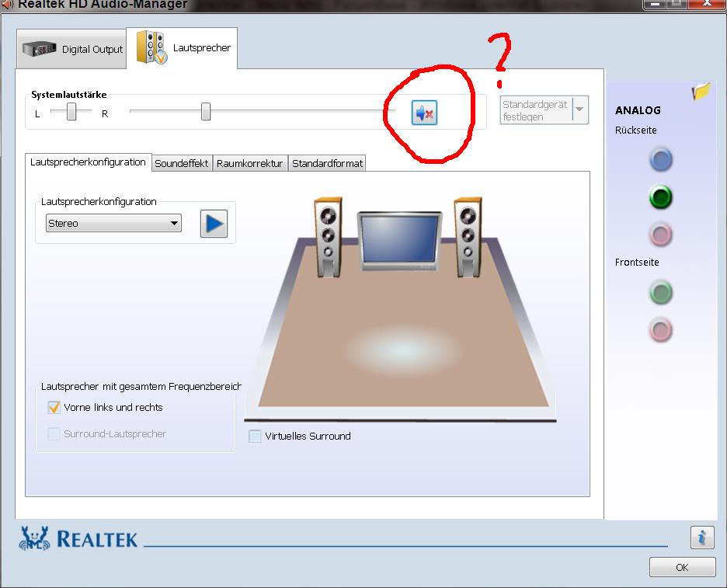Image resolution: width=727 pixels, height=588 pixels.
Task: Click the Lautsprecher speakers icon
Action: point(151,47)
